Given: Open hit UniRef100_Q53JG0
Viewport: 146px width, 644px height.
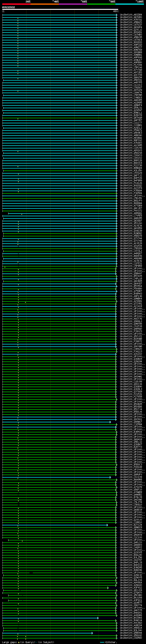Looking at the screenshot, I should [131, 223].
